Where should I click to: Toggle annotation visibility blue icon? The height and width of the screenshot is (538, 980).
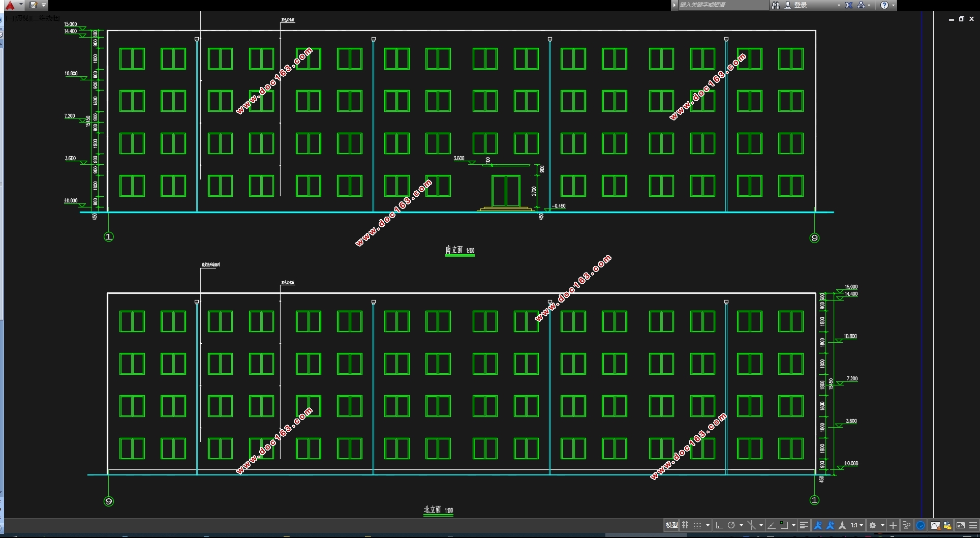pos(818,525)
